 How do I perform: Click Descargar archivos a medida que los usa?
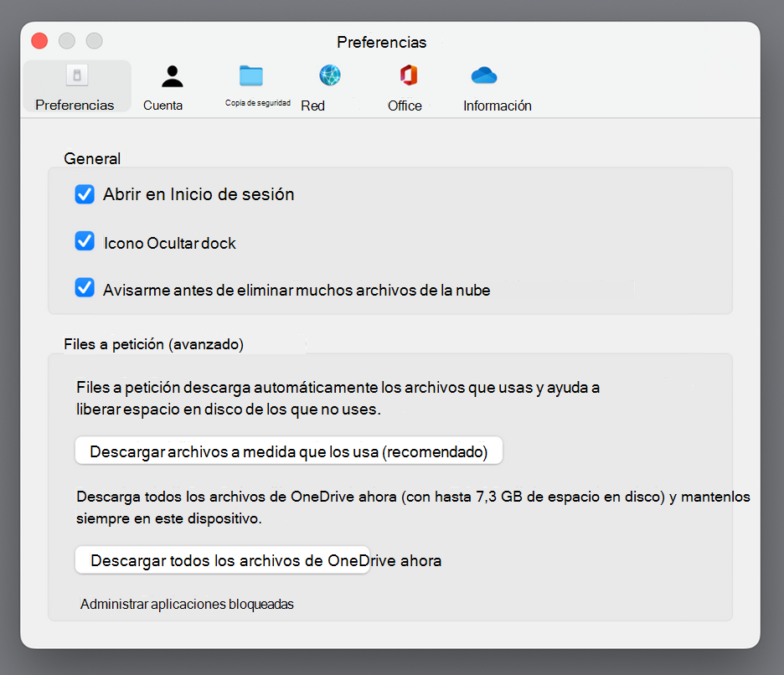coord(288,451)
